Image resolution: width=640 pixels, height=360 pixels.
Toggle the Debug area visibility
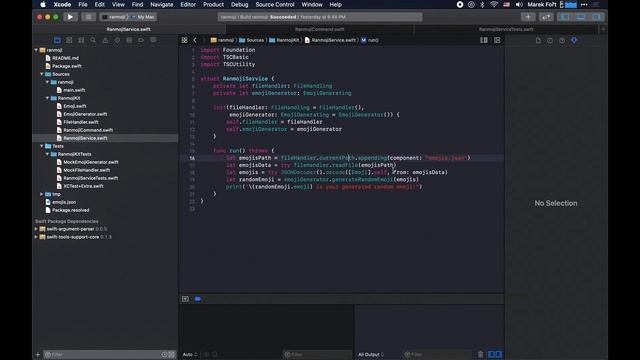tap(581, 17)
